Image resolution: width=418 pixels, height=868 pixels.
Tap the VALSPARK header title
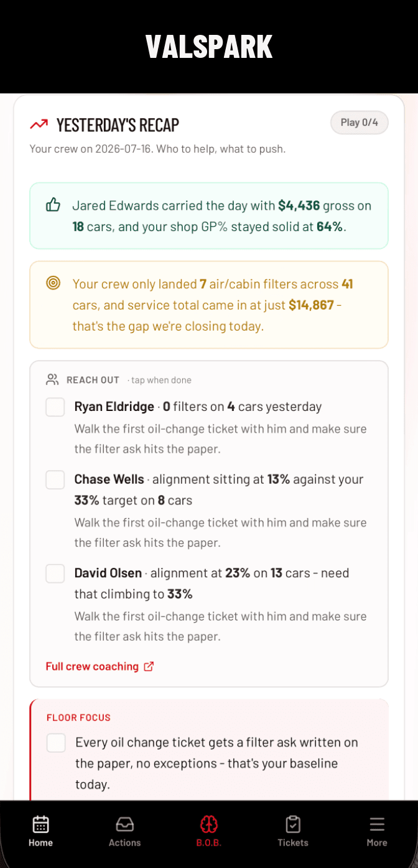pyautogui.click(x=209, y=47)
